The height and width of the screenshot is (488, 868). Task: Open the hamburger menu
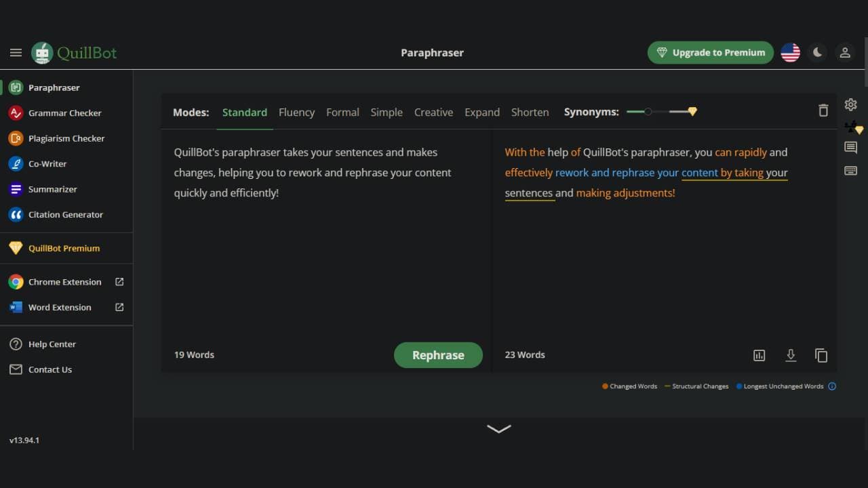click(x=16, y=53)
